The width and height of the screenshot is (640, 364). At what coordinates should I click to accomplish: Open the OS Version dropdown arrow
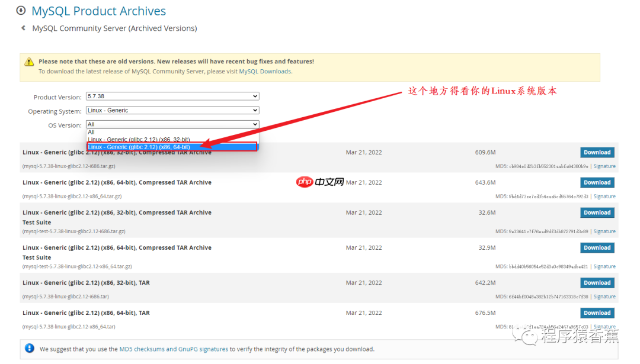coord(254,125)
